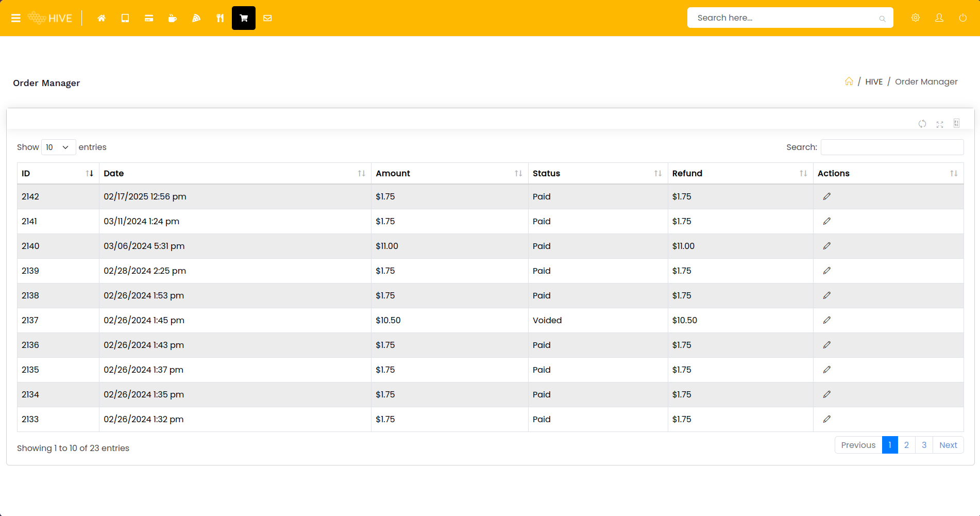Open the Show entries count dropdown
Image resolution: width=980 pixels, height=516 pixels.
pyautogui.click(x=59, y=147)
